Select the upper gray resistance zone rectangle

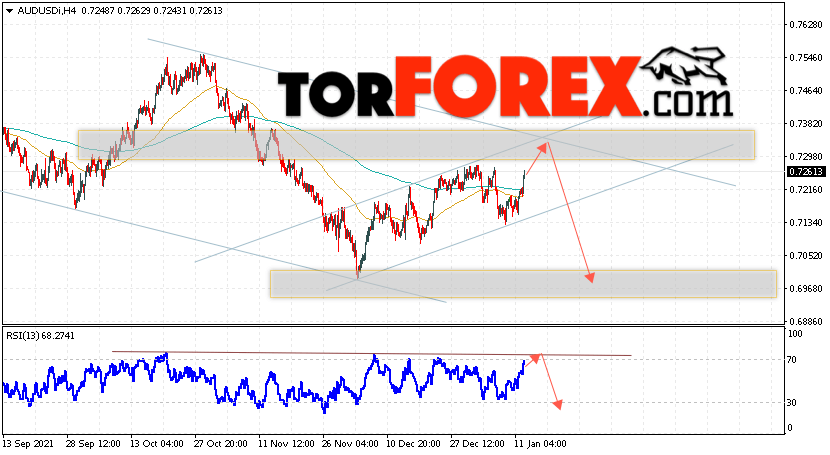pyautogui.click(x=416, y=144)
